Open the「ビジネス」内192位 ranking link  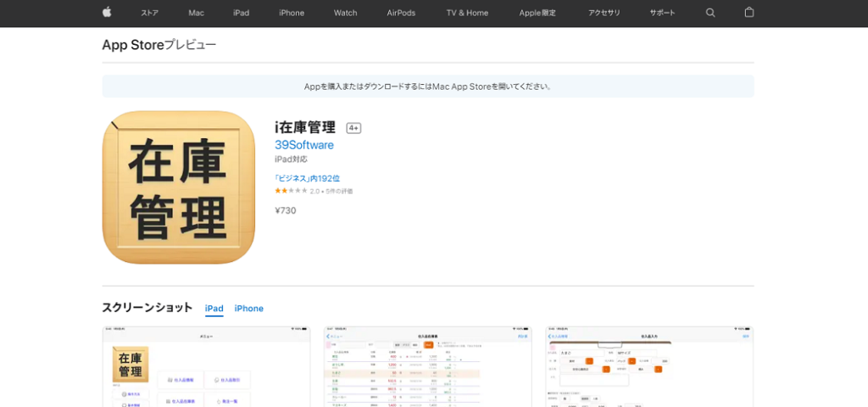coord(307,178)
